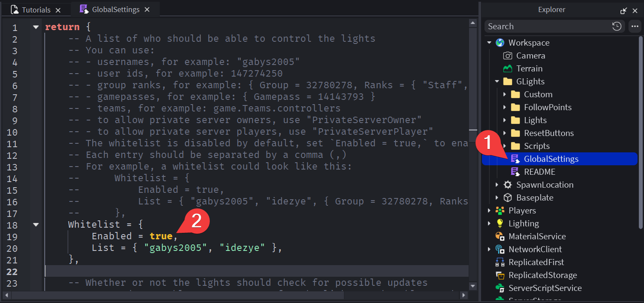Click the editor's scroll down arrow
This screenshot has width=644, height=303.
click(473, 286)
